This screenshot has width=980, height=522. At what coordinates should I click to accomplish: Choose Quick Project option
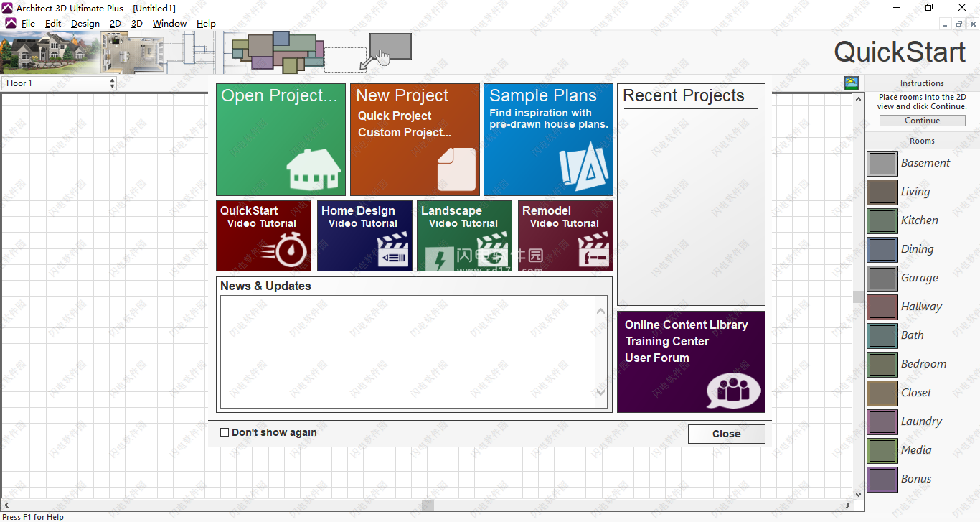[x=395, y=116]
